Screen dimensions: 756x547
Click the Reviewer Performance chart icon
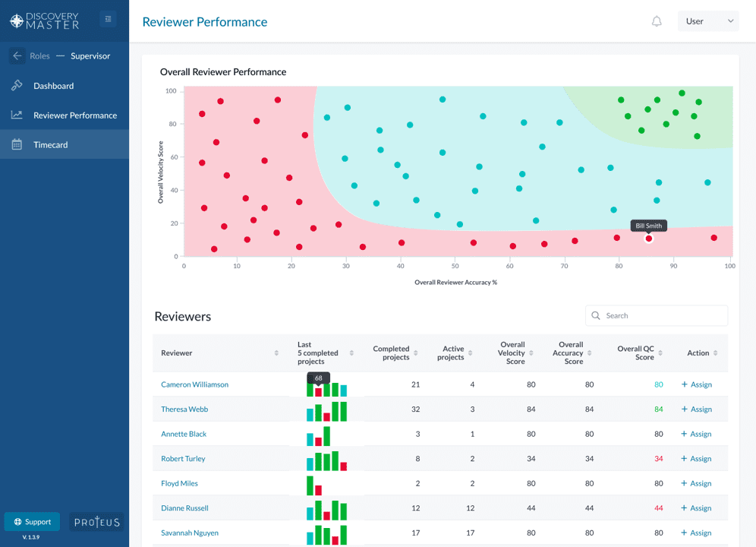[17, 115]
